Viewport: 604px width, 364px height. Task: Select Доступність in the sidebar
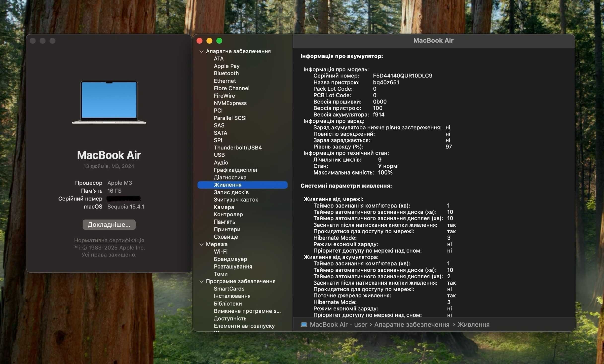230,318
